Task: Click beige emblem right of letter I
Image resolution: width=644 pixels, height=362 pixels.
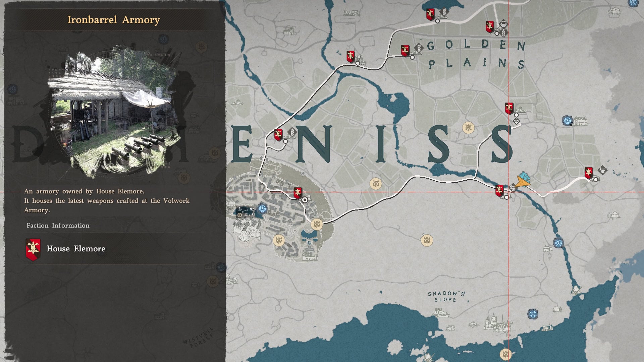Action: coord(468,128)
